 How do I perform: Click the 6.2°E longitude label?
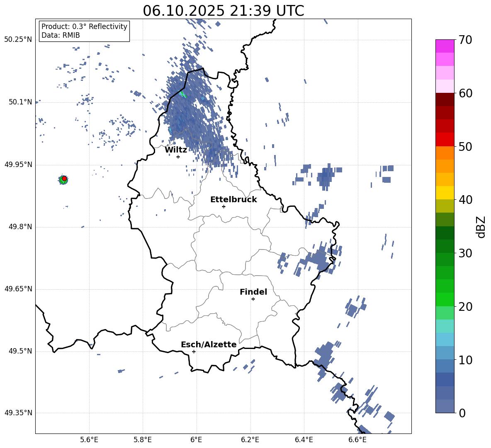tap(250, 440)
